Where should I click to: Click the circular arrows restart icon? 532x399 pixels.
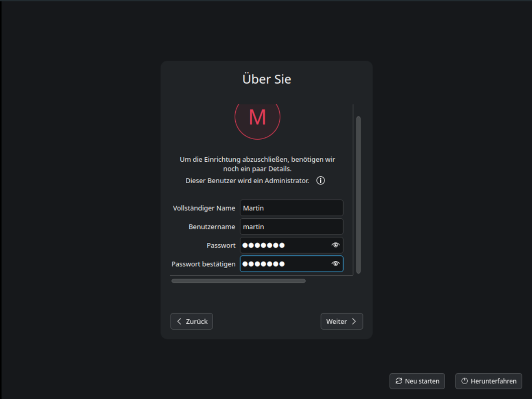(x=399, y=381)
